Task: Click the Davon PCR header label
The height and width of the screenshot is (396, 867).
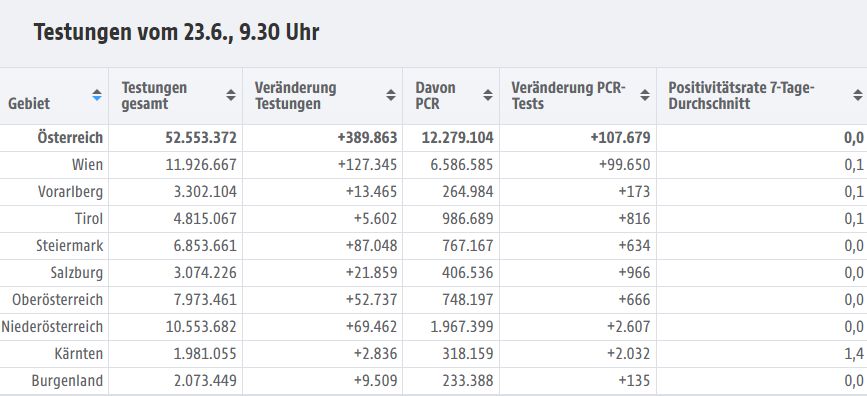Action: (x=436, y=96)
